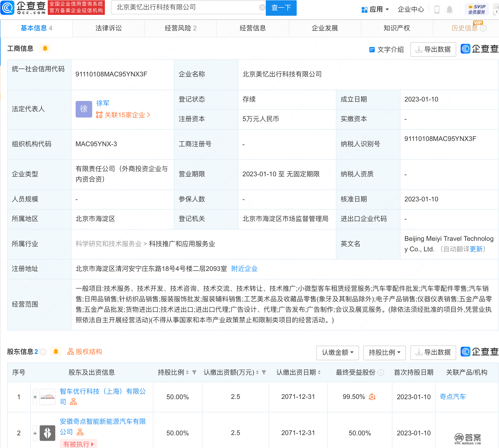
Task: Open the 历史信息 tab
Action: point(465,28)
